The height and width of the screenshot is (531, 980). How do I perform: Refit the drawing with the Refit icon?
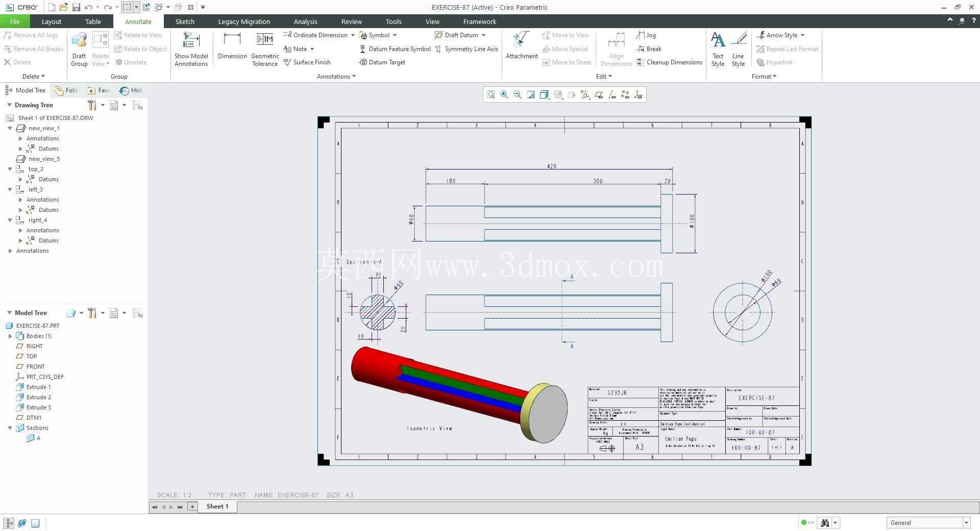coord(491,94)
